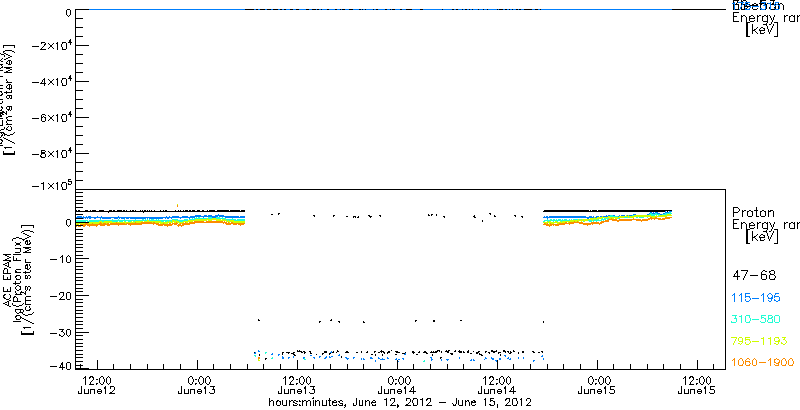Screen dimensions: 800x410
Task: Click the 0:00 June13 time tick label
Action: pyautogui.click(x=198, y=386)
